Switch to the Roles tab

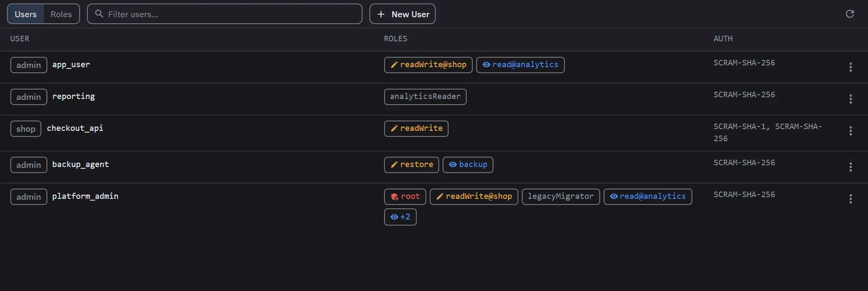61,14
